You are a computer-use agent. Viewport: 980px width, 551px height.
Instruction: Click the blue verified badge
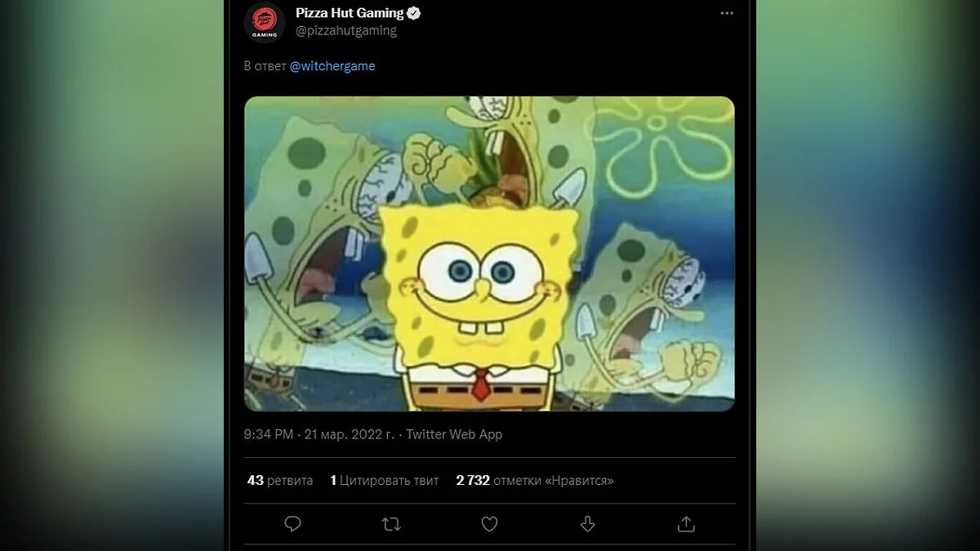pyautogui.click(x=415, y=13)
